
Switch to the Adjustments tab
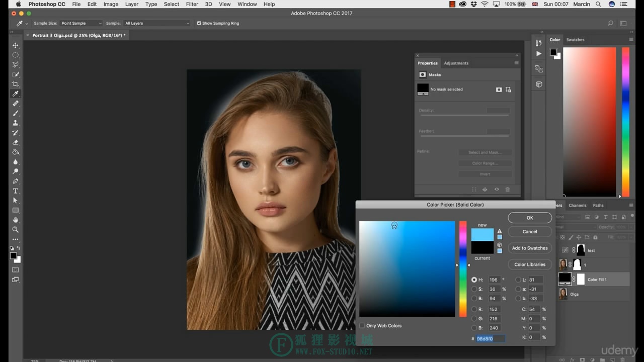(x=456, y=63)
